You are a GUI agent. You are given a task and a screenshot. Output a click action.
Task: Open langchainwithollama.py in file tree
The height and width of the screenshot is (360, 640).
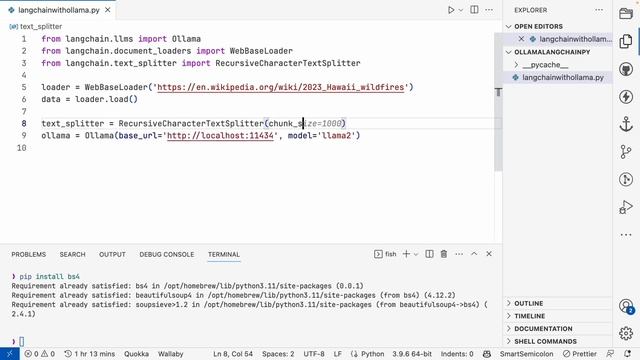(562, 78)
